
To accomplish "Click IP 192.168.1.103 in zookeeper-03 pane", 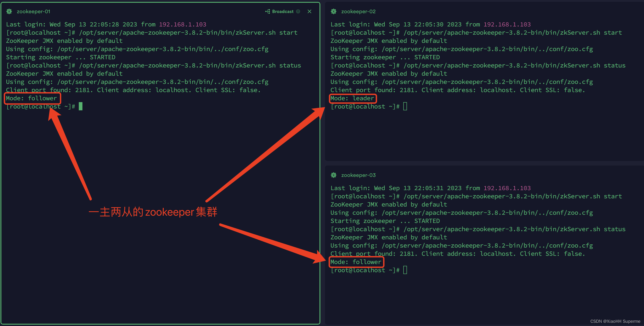I will [x=507, y=188].
